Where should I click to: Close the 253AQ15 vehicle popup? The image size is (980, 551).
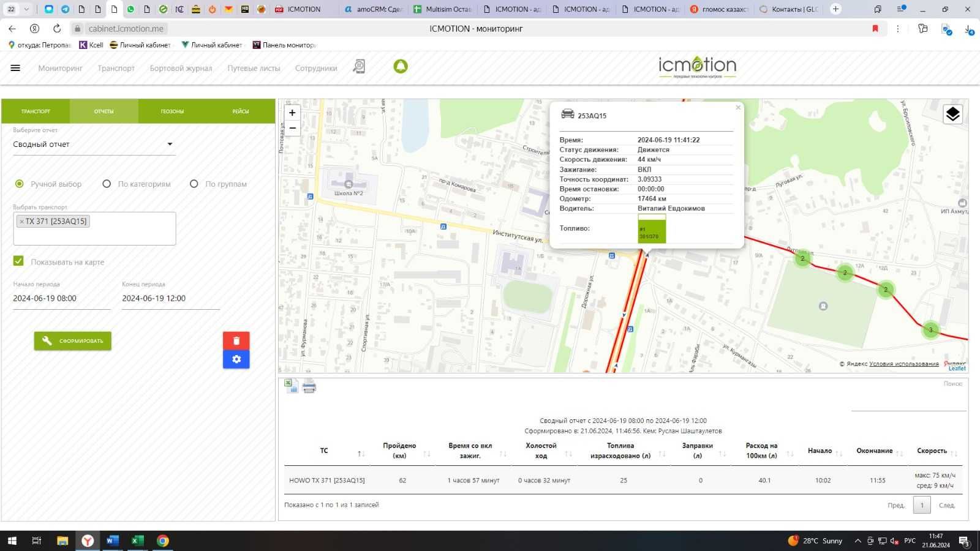coord(738,108)
